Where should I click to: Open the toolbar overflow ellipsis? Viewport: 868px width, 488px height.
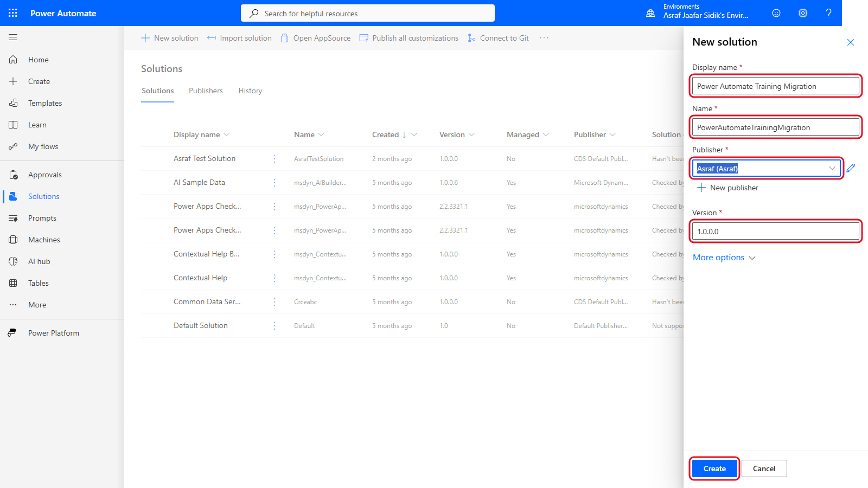(544, 38)
